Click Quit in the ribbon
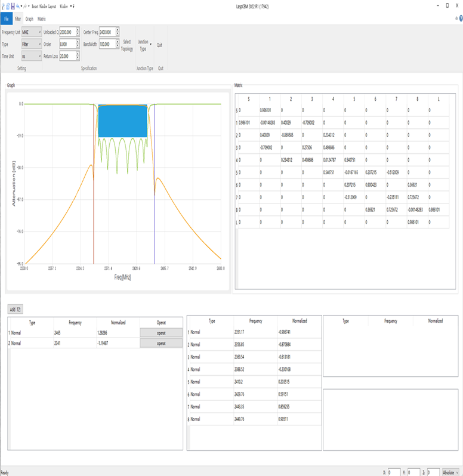Image resolution: width=463 pixels, height=476 pixels. [159, 45]
